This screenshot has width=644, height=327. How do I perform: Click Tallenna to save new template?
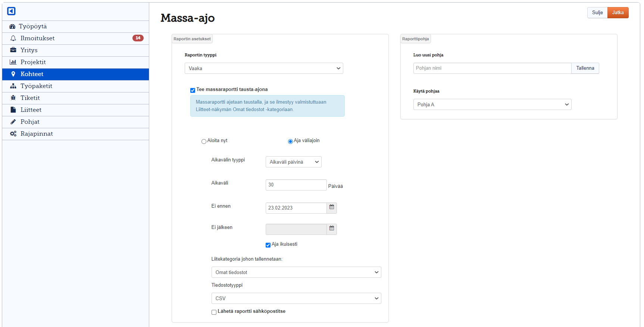tap(585, 68)
